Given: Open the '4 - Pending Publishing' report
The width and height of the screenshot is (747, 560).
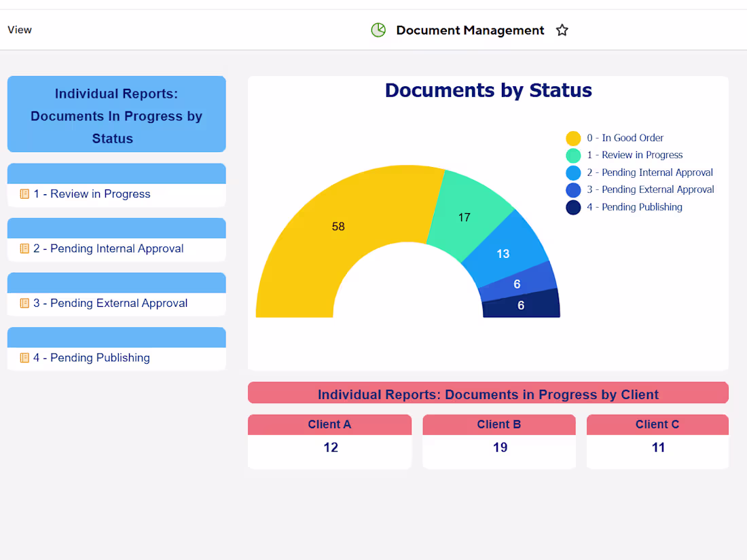Looking at the screenshot, I should 100,358.
